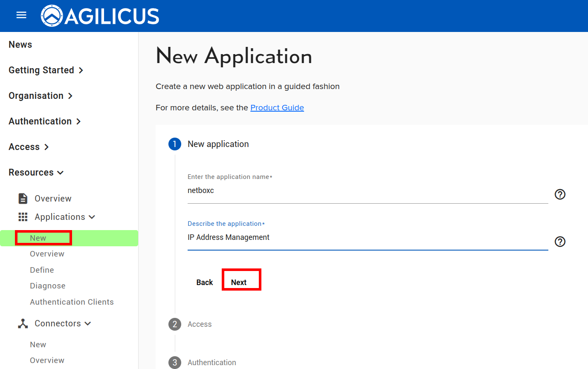Open the Overview page under Resources
The width and height of the screenshot is (588, 369).
53,198
